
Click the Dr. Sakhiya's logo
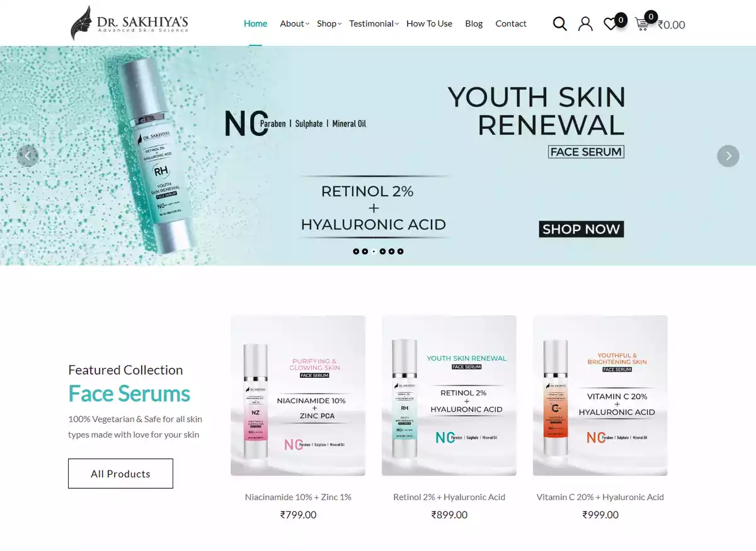pos(129,23)
